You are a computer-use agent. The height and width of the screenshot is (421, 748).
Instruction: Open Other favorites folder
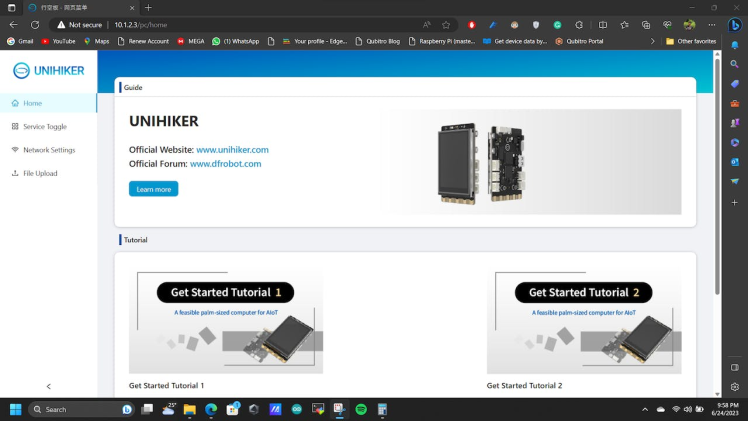[x=691, y=41]
